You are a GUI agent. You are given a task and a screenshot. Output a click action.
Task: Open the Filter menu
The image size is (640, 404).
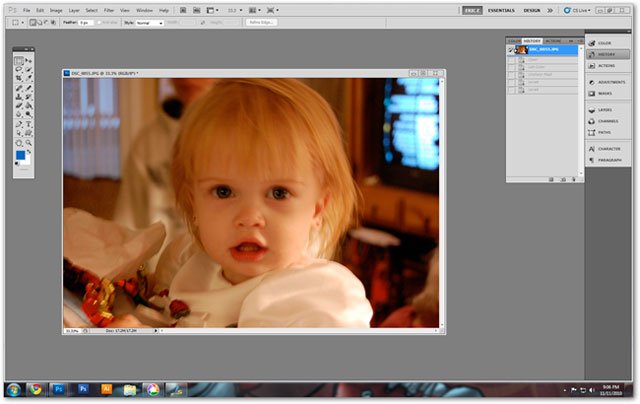[109, 10]
